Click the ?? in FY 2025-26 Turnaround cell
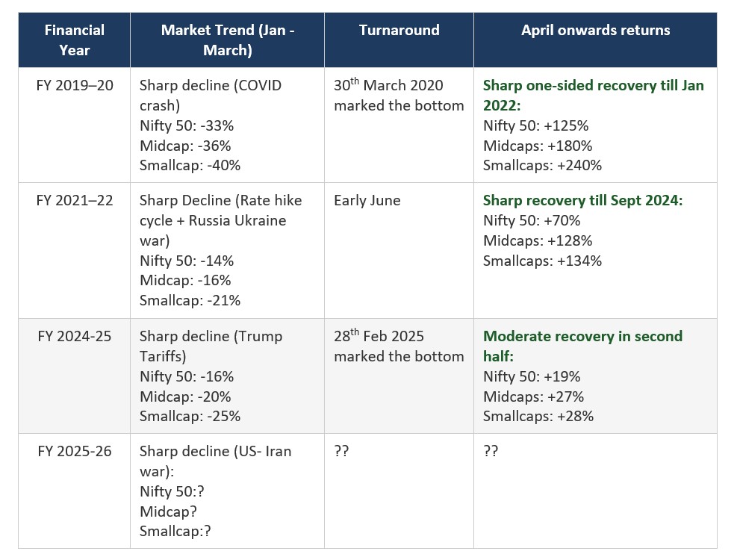This screenshot has height=560, width=737. (x=341, y=452)
